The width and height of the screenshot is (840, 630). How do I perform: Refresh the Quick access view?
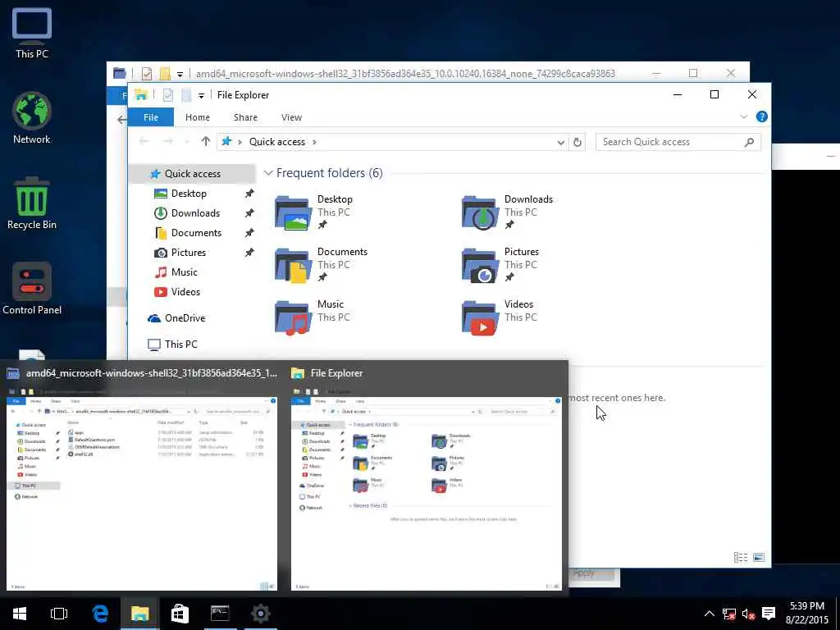pos(577,143)
